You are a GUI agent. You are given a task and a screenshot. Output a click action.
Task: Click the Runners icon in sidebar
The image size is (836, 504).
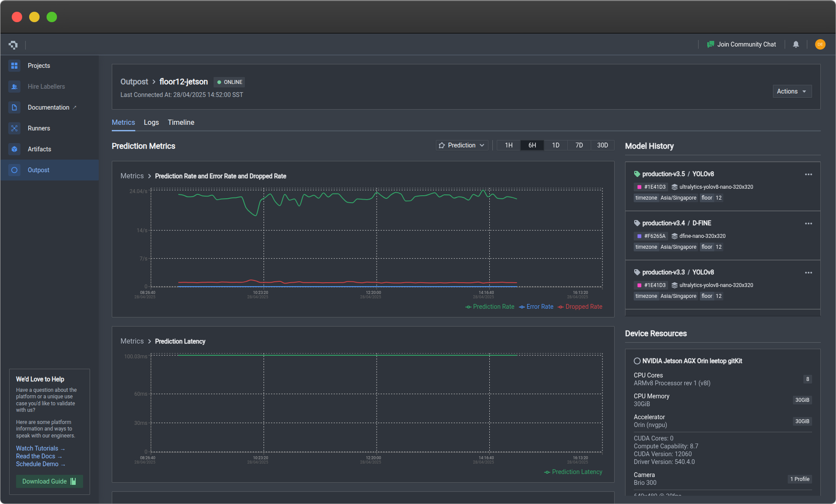click(x=14, y=128)
